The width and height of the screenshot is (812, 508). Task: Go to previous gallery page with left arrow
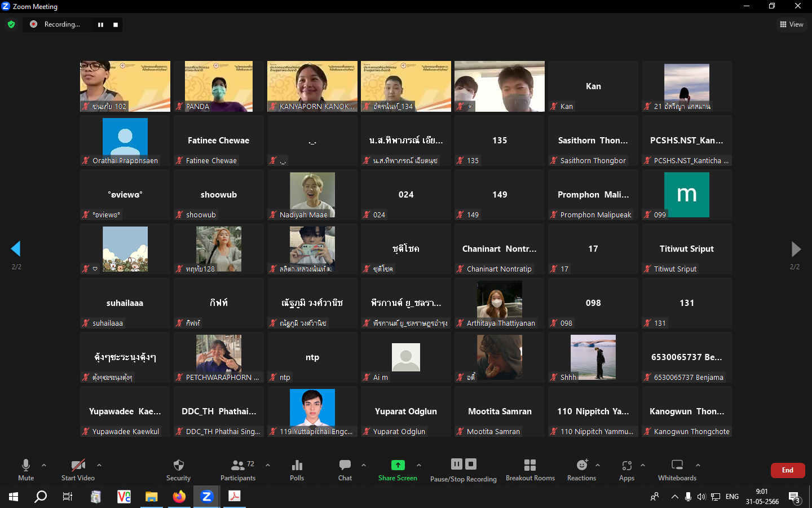point(16,249)
